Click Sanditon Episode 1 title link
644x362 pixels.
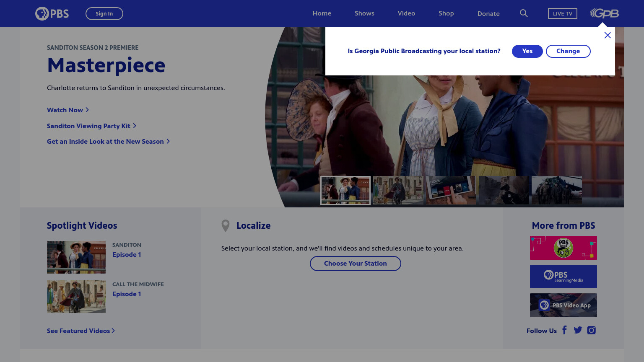[x=127, y=254]
